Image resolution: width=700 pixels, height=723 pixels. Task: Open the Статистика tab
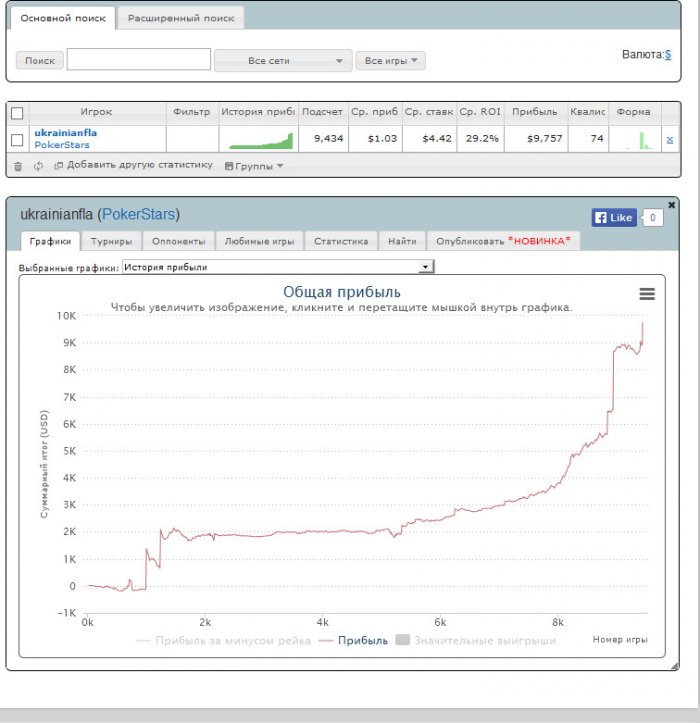click(341, 241)
